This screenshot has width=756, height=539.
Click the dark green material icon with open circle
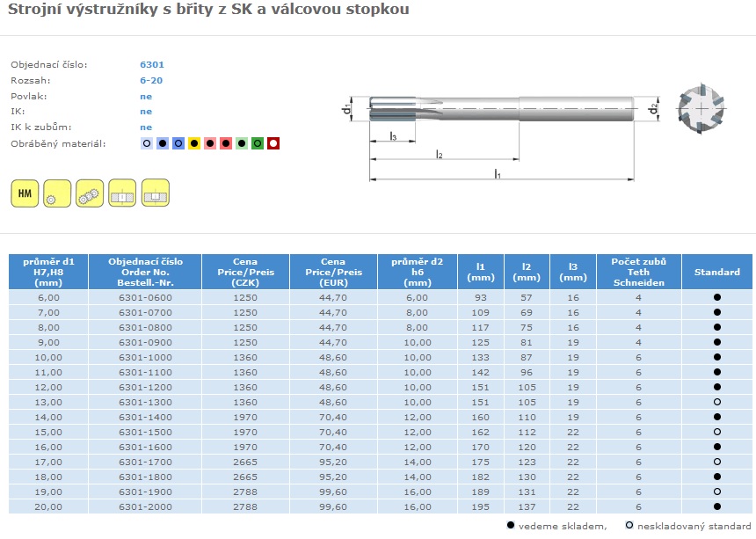click(258, 143)
